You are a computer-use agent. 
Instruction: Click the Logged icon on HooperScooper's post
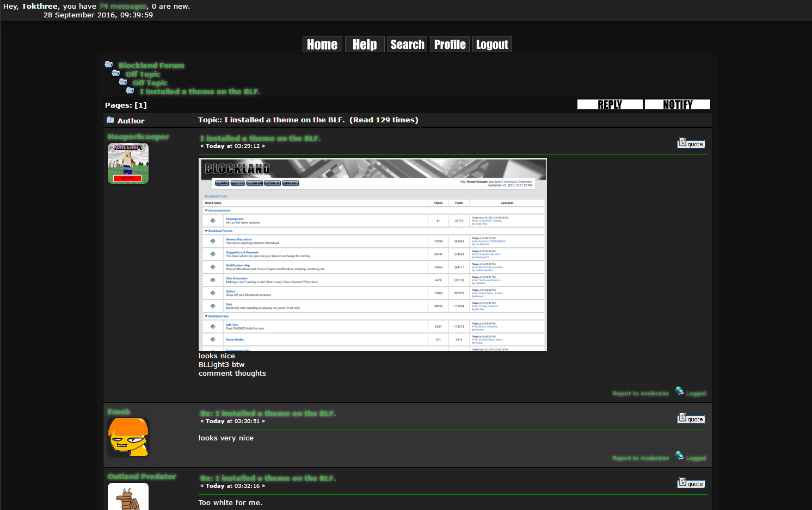point(679,391)
